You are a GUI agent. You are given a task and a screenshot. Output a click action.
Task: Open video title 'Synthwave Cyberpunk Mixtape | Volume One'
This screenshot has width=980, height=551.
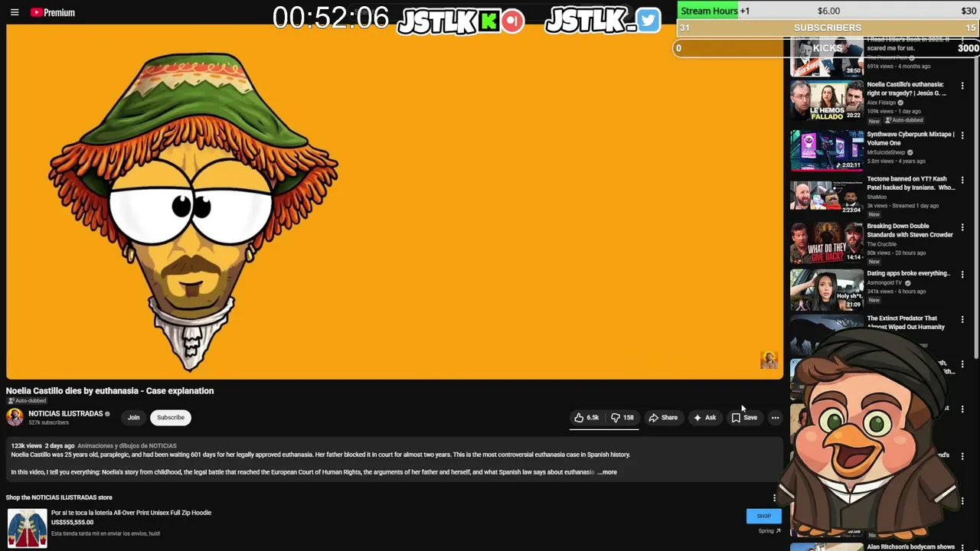(910, 139)
